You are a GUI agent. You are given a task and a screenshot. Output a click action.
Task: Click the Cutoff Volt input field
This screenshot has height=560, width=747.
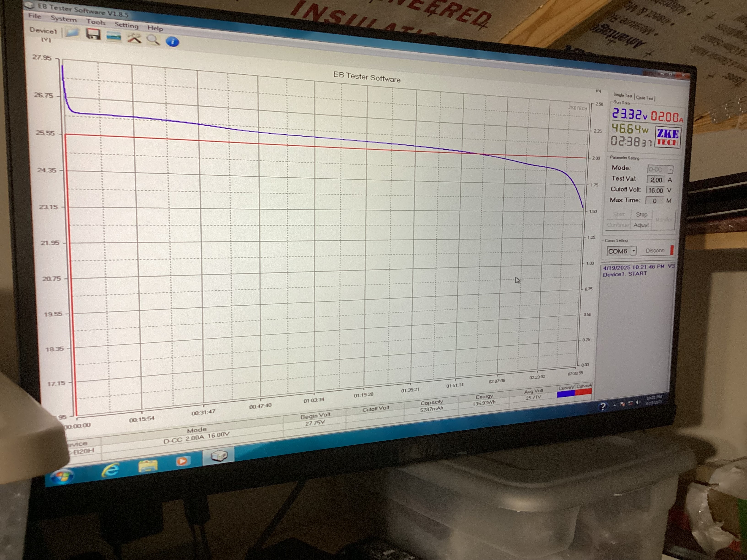[655, 190]
